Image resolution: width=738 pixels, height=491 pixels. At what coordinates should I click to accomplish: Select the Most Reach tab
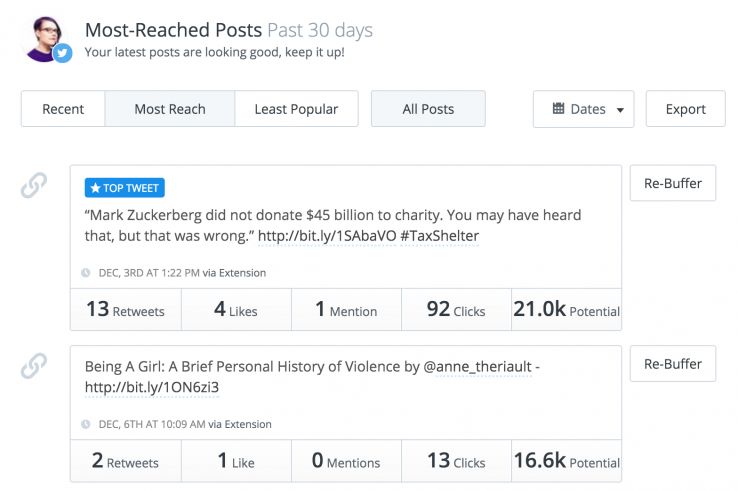[170, 109]
